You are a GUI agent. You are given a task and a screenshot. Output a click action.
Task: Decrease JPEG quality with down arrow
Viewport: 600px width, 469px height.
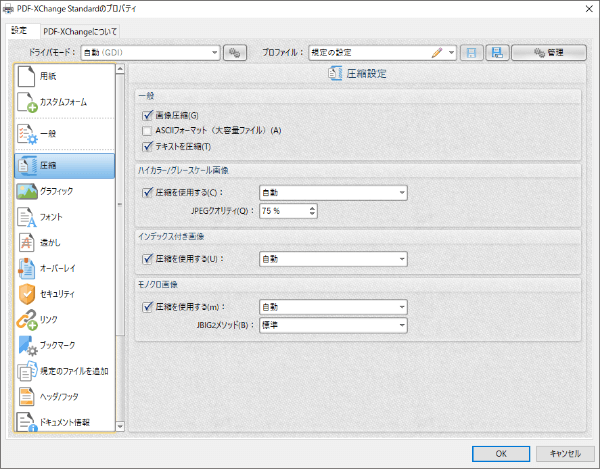pos(312,213)
